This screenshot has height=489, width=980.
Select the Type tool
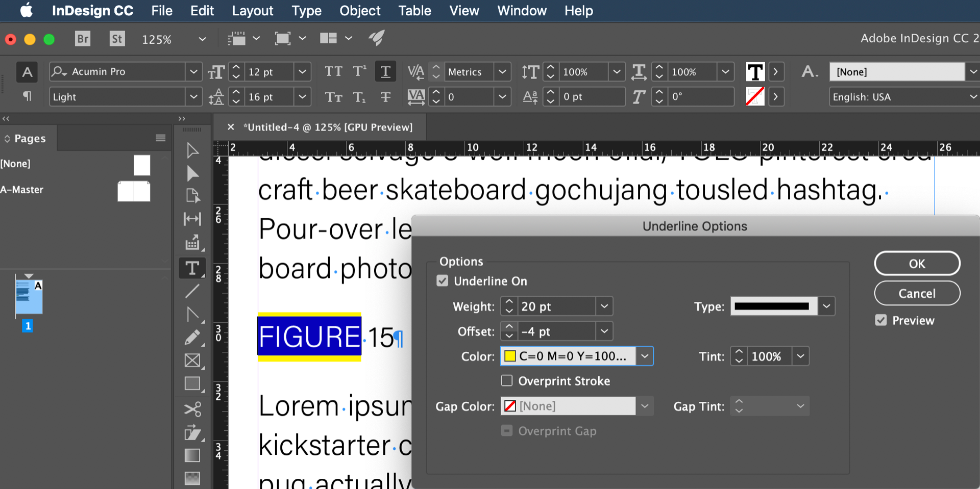pos(192,268)
